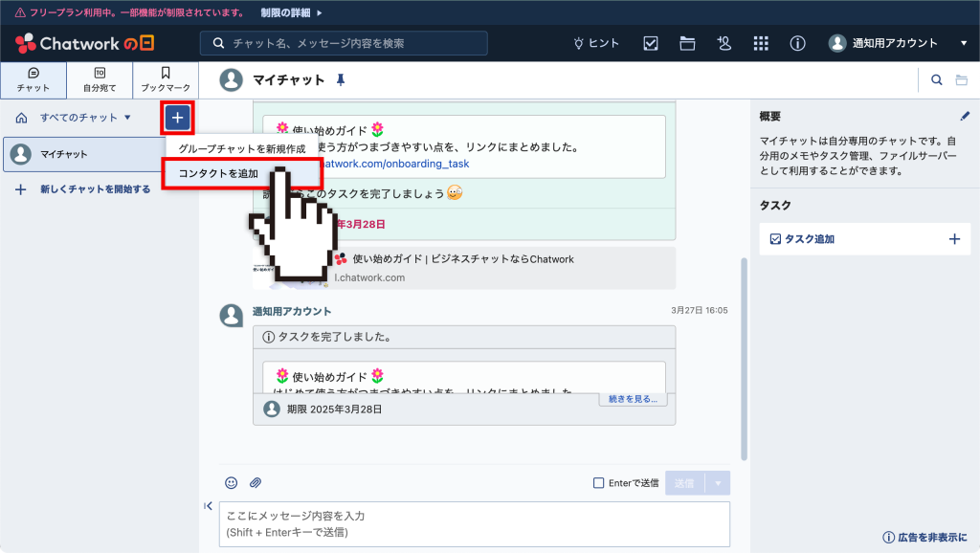This screenshot has width=980, height=553.
Task: Open the 送信 button dropdown arrow
Action: (x=719, y=483)
